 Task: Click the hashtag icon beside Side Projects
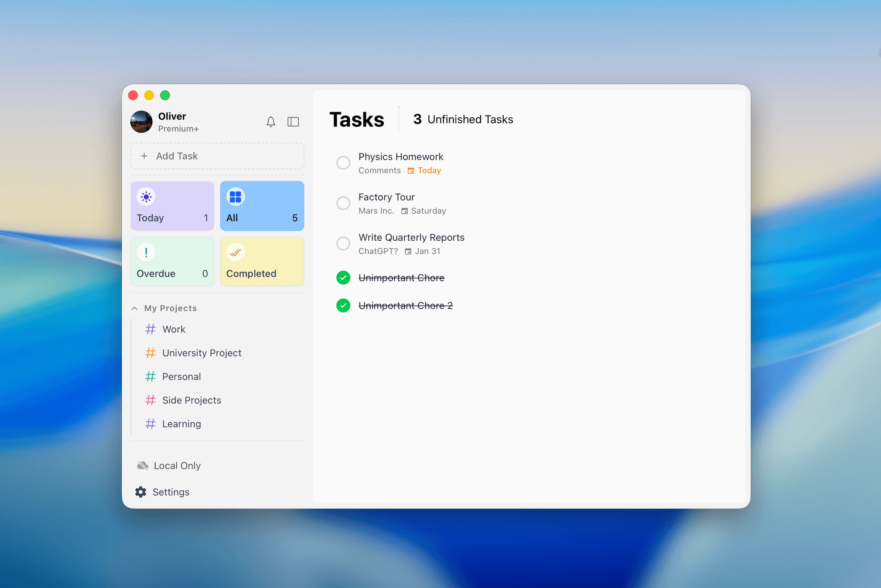(x=151, y=400)
